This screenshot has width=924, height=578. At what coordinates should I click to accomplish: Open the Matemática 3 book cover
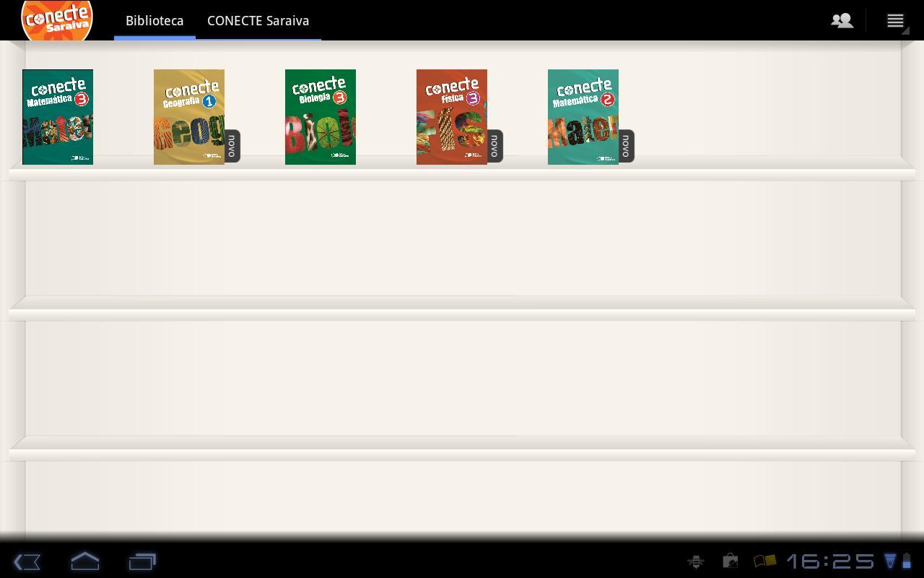pos(58,117)
